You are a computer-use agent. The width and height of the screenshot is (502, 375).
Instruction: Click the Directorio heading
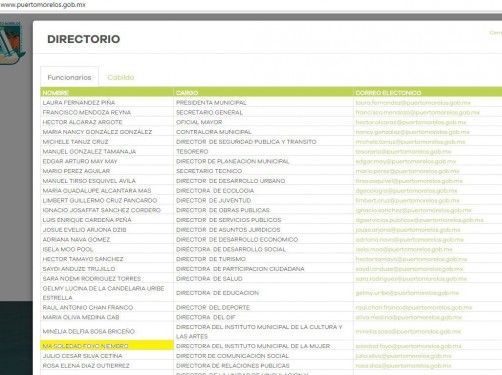tap(84, 39)
